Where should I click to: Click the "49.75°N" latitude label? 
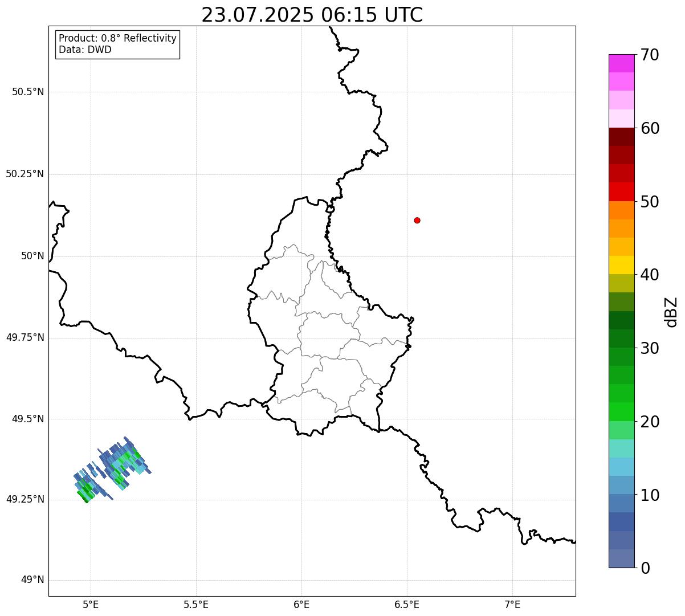25,337
